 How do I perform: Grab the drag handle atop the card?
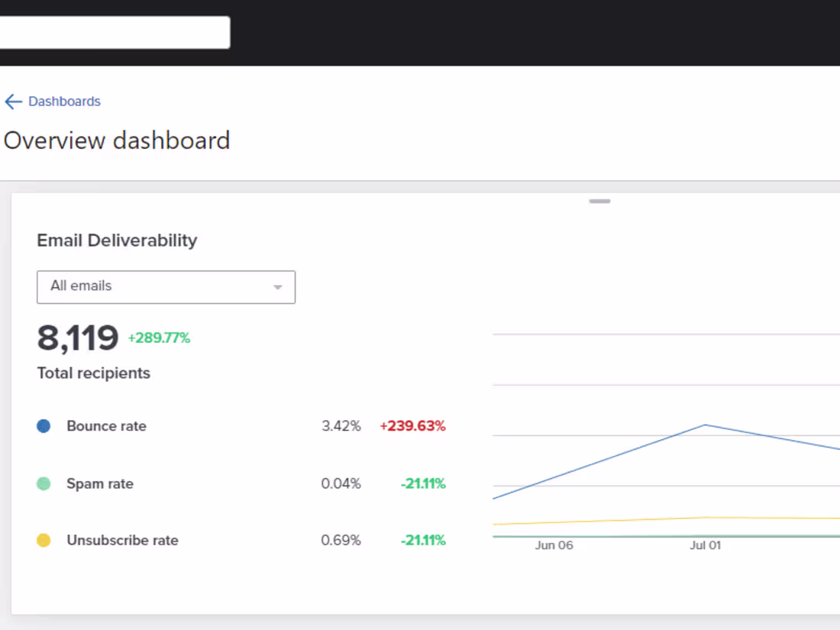pyautogui.click(x=599, y=202)
